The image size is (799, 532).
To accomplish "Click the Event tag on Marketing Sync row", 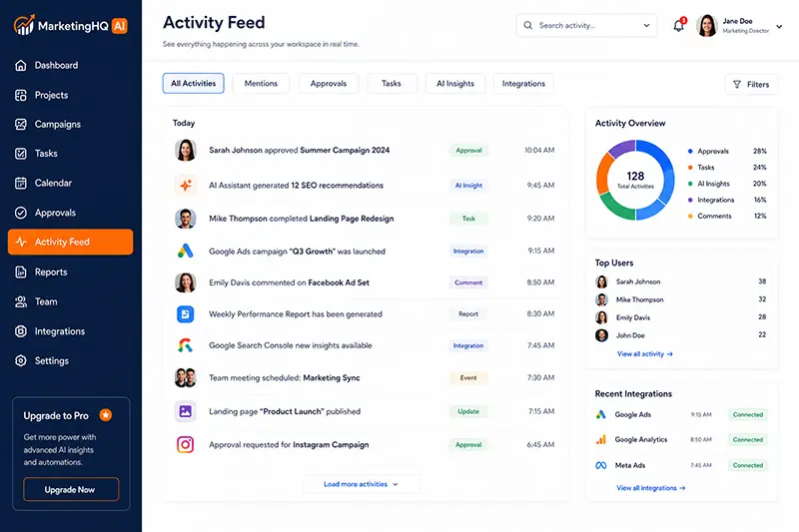I will click(x=468, y=377).
